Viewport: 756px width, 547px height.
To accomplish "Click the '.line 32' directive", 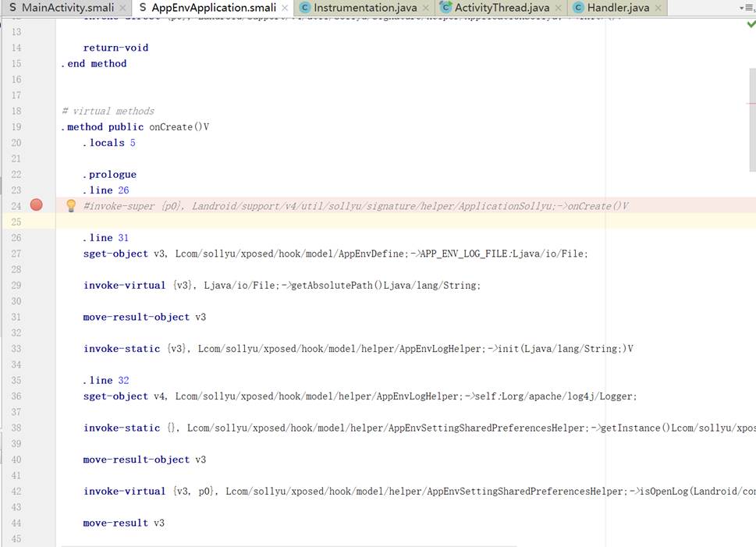I will click(105, 381).
